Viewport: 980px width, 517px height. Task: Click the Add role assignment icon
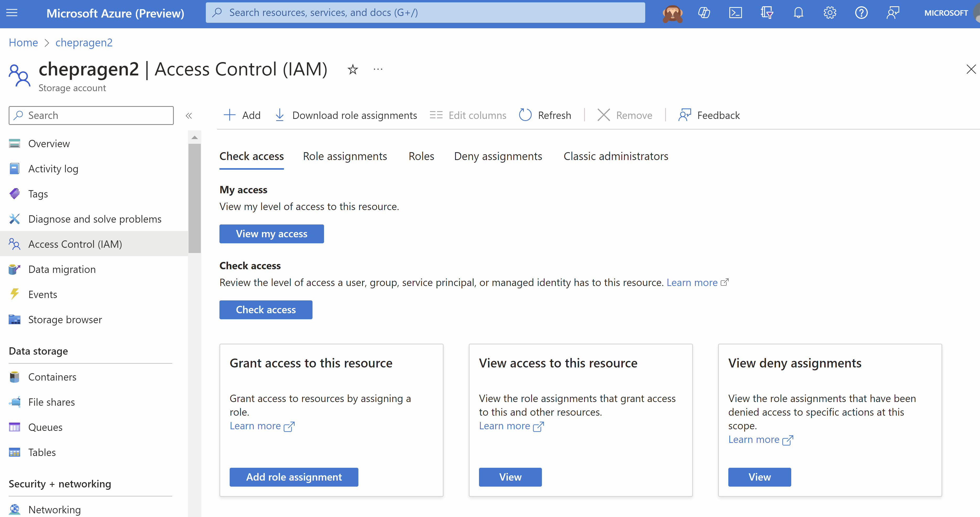294,477
